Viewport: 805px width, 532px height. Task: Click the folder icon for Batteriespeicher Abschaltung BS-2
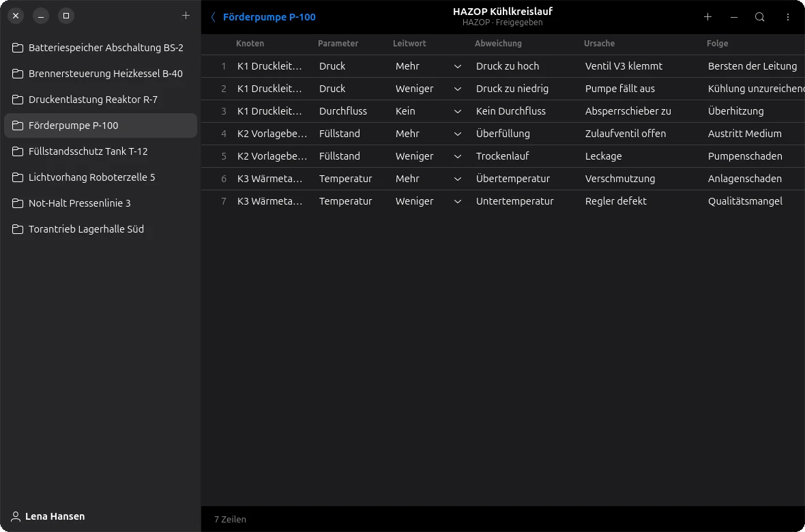(x=18, y=48)
